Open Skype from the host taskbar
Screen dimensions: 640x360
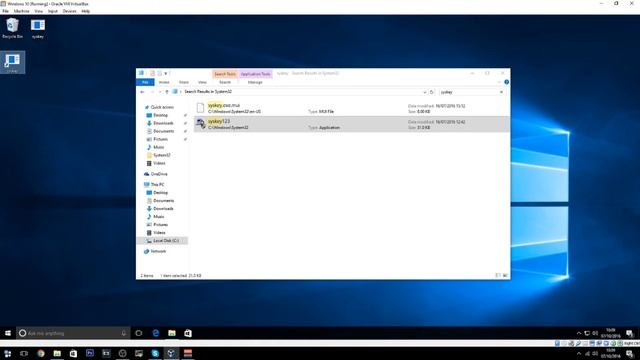(x=155, y=353)
